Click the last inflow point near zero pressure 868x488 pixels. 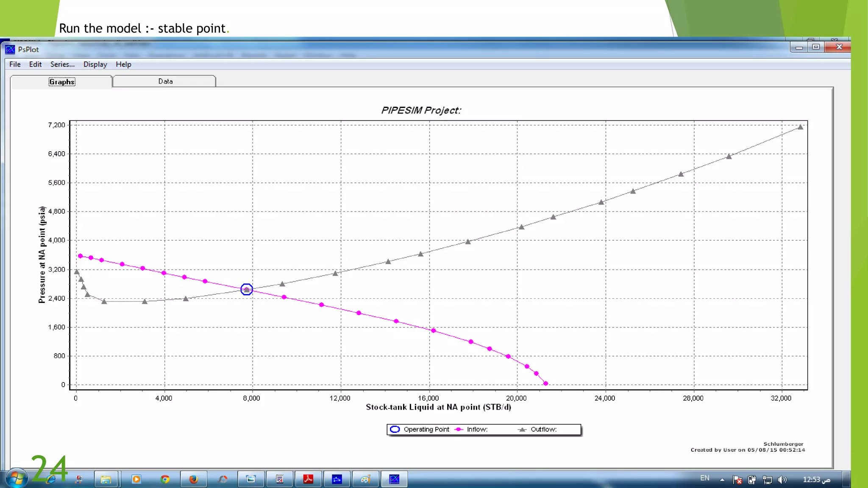pyautogui.click(x=545, y=383)
